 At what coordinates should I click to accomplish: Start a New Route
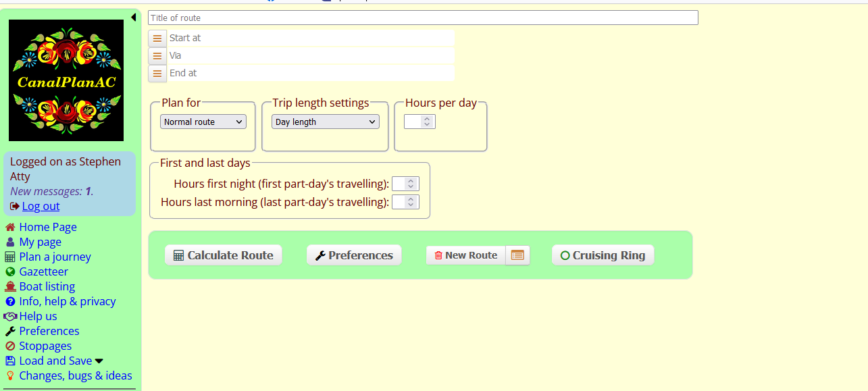[x=466, y=255]
